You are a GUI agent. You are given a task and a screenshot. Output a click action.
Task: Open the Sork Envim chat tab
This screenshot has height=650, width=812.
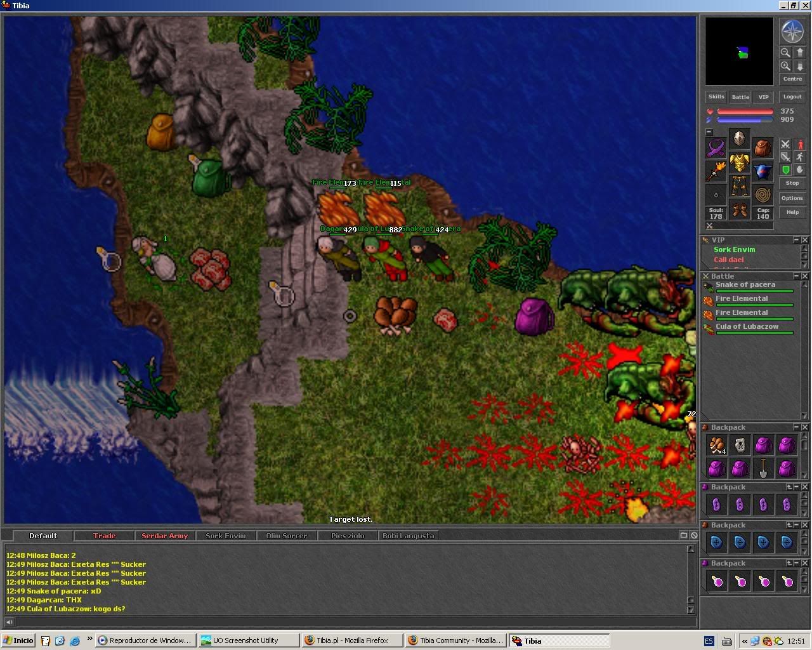226,536
